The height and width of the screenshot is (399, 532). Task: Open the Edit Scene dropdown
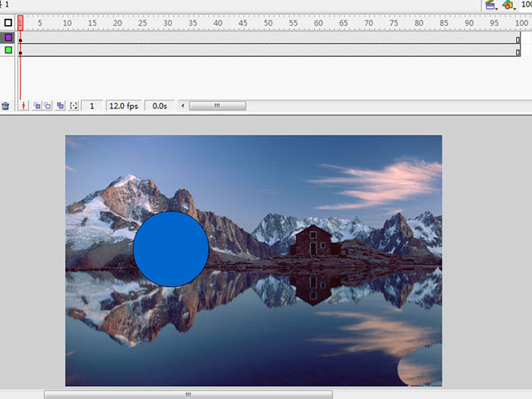490,5
